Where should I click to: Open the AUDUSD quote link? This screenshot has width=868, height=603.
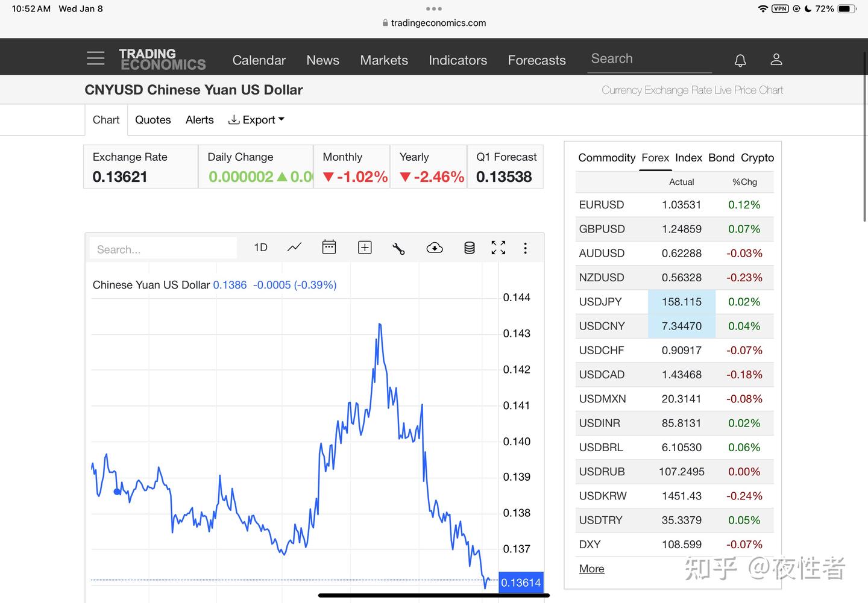point(602,253)
